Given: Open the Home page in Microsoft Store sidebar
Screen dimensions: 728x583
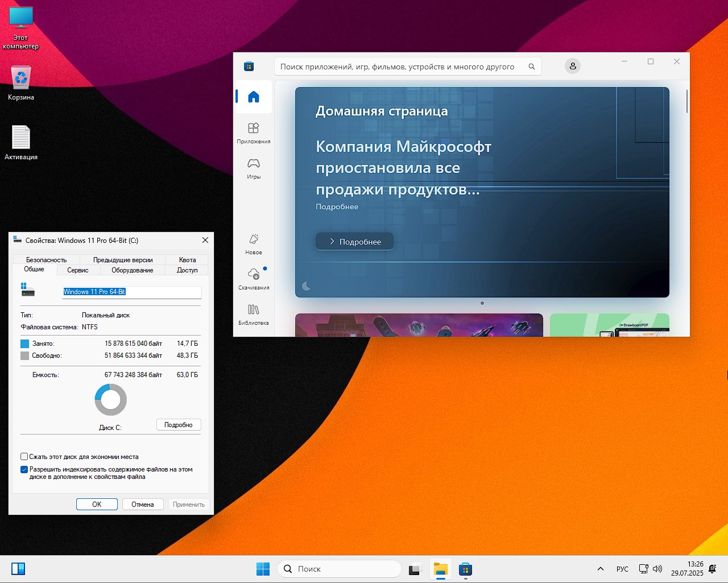Looking at the screenshot, I should (254, 97).
